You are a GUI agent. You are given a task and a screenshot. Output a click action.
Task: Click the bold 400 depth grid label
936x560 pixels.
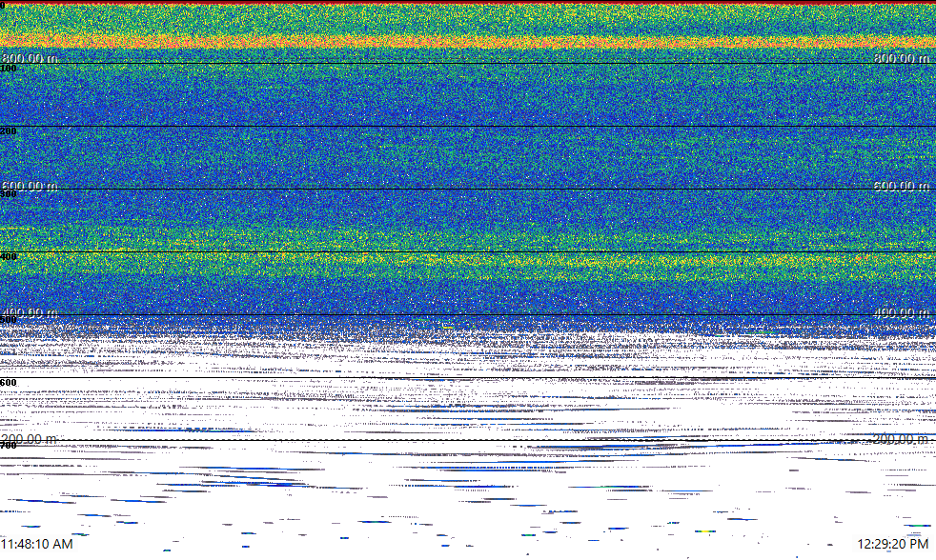9,257
